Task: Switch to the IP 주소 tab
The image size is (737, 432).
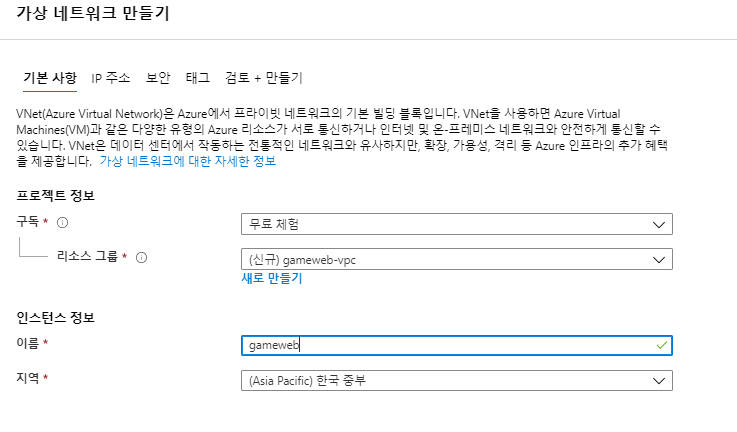Action: (x=110, y=78)
